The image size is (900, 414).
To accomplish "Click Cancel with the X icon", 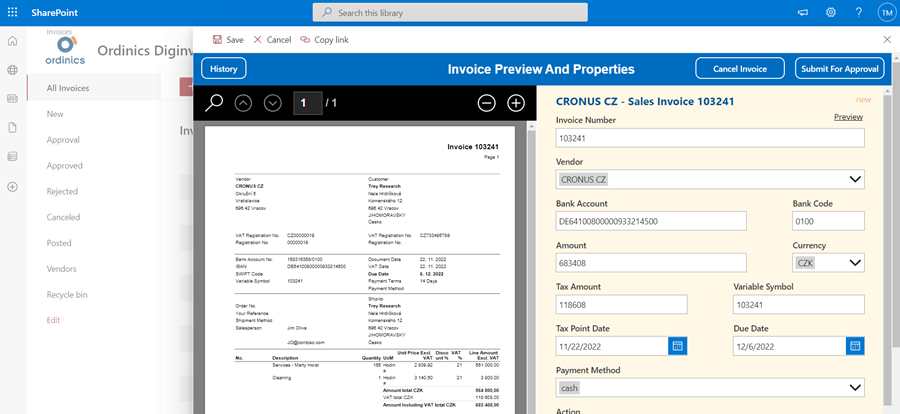I will tap(272, 40).
